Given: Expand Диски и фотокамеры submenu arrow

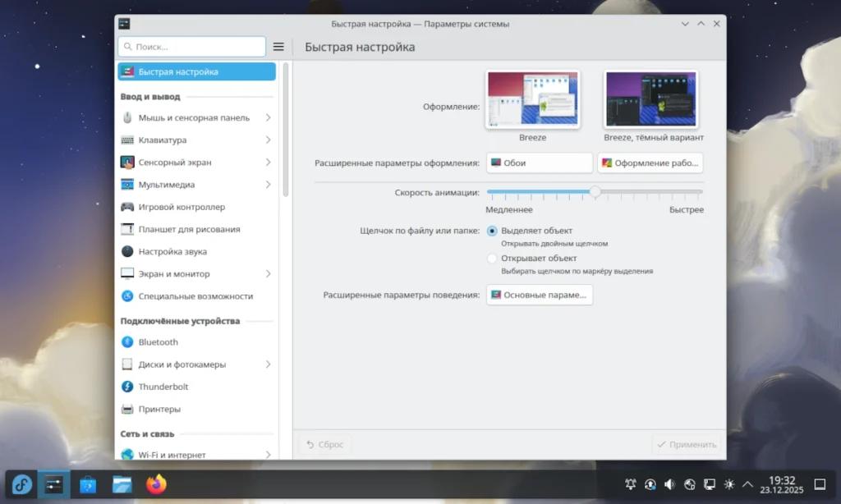Looking at the screenshot, I should click(269, 364).
